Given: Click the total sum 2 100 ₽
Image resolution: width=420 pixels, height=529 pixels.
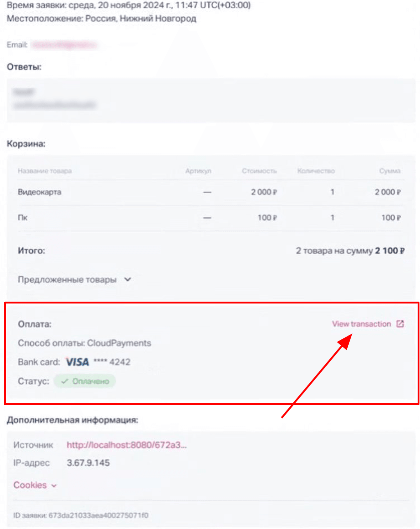Looking at the screenshot, I should [x=390, y=251].
